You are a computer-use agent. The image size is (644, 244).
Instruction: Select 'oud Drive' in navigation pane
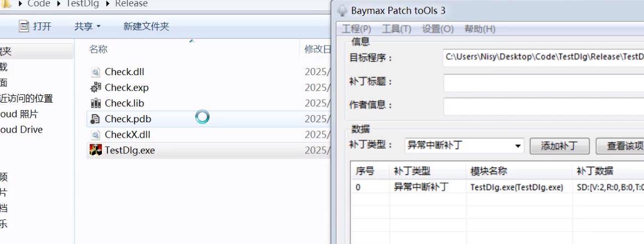point(21,129)
